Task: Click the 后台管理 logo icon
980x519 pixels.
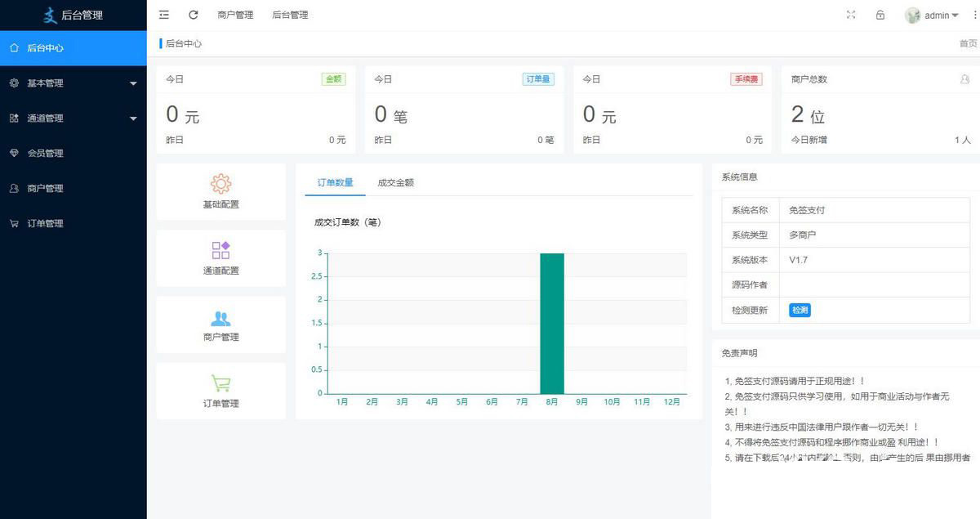Action: 51,15
